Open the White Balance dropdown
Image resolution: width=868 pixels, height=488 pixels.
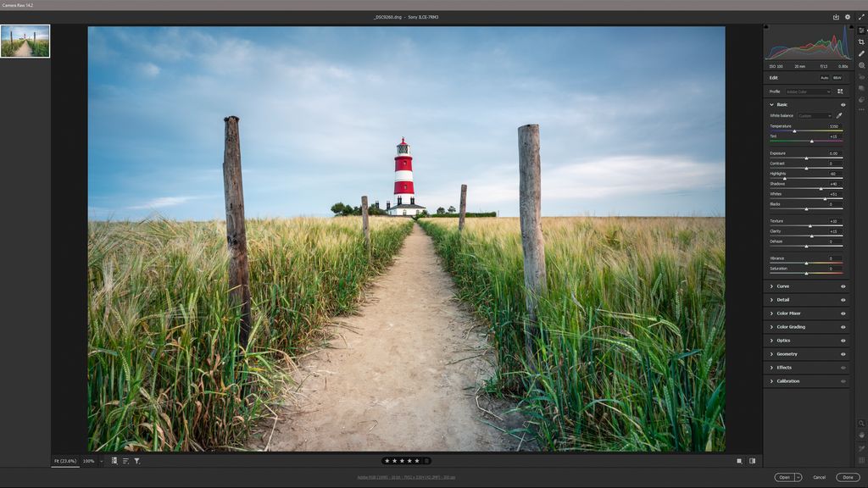coord(814,115)
